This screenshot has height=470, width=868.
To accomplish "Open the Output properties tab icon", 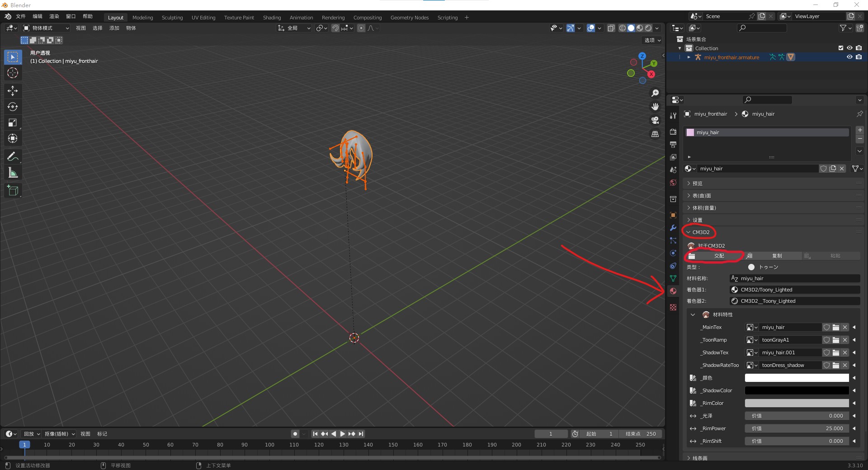I will coord(673,145).
